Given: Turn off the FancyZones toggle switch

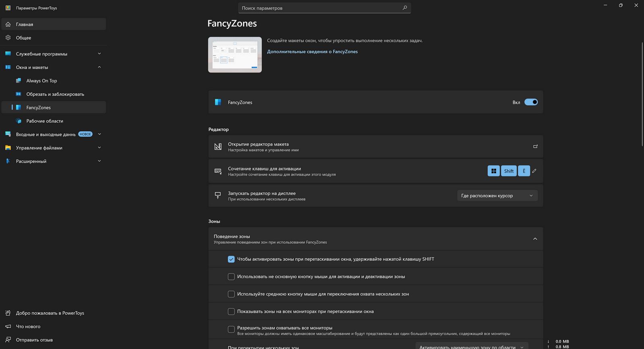Looking at the screenshot, I should pyautogui.click(x=531, y=102).
